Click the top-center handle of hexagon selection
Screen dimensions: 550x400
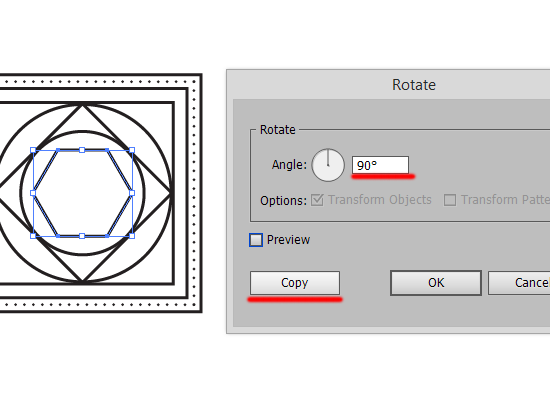[x=82, y=150]
